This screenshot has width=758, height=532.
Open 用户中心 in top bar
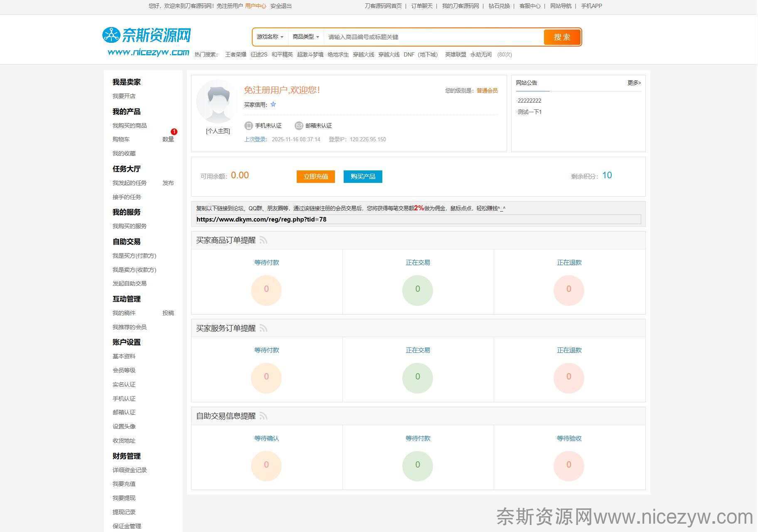[x=256, y=6]
